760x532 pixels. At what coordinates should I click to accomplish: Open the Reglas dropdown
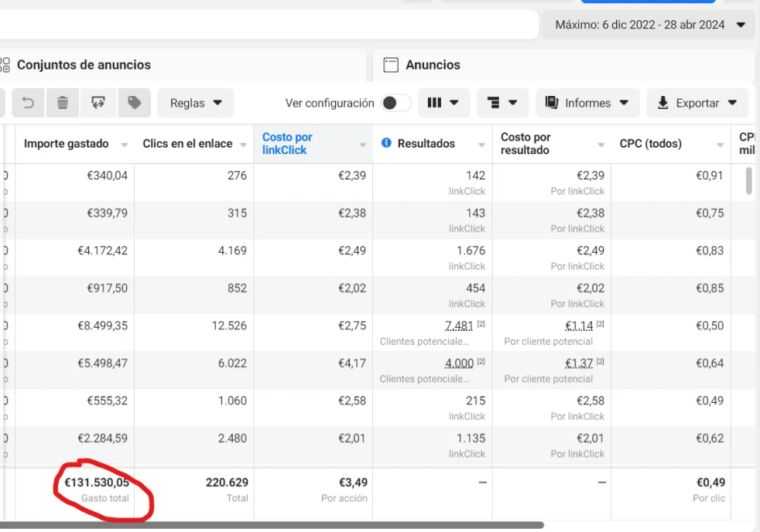point(196,103)
